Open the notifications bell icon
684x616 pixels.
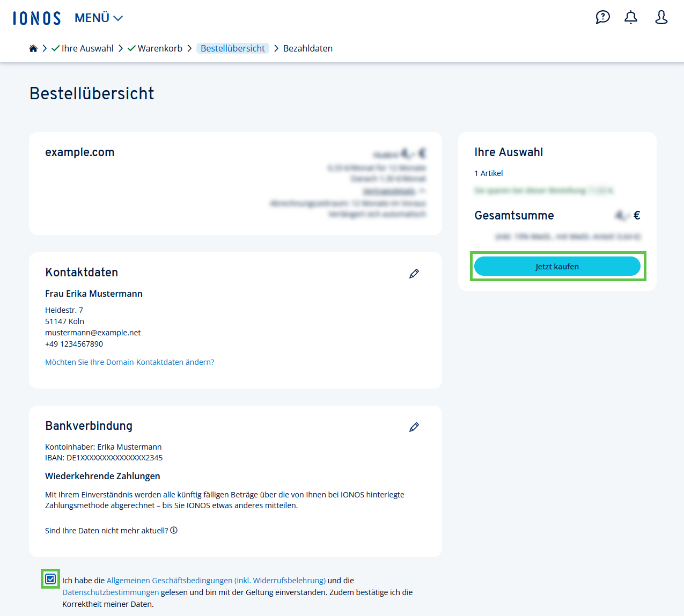coord(630,17)
